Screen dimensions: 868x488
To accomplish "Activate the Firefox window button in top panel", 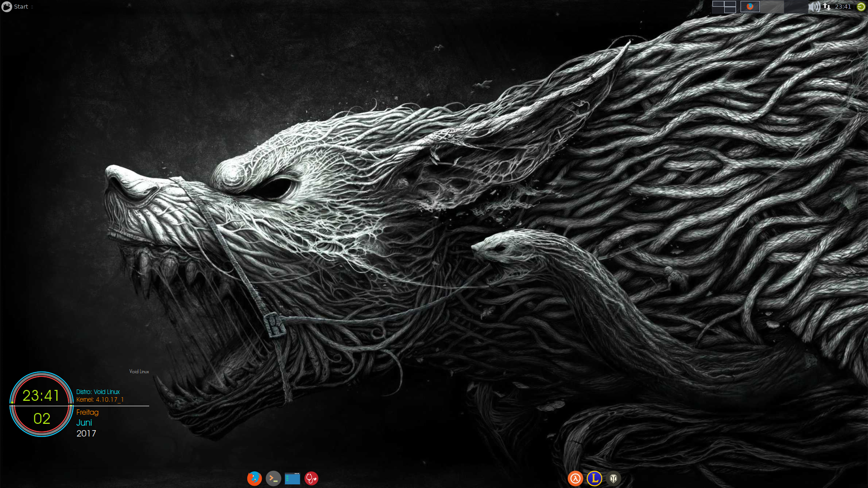I will point(750,6).
